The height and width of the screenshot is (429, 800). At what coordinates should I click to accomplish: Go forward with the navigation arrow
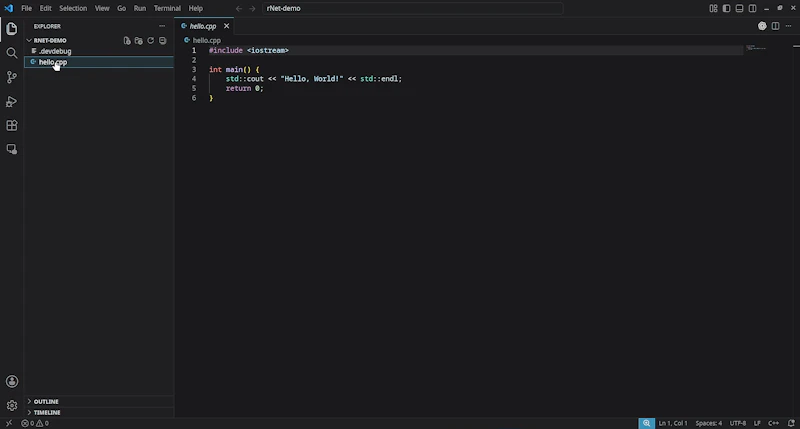click(252, 8)
